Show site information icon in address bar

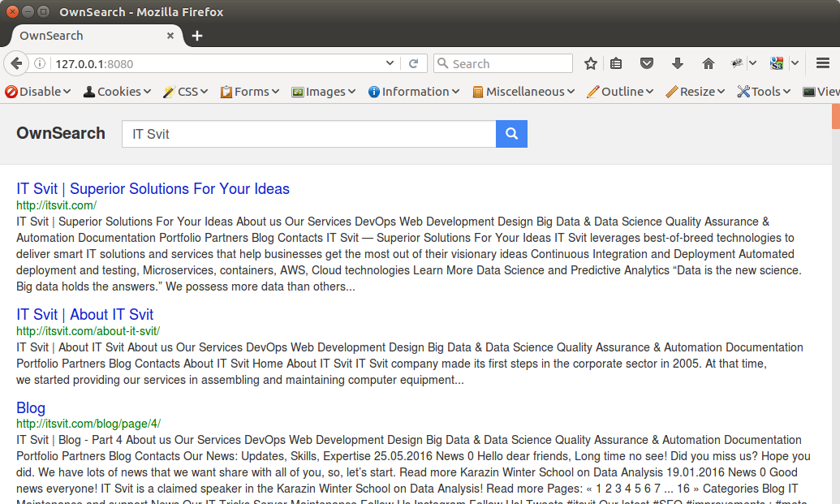click(x=40, y=63)
